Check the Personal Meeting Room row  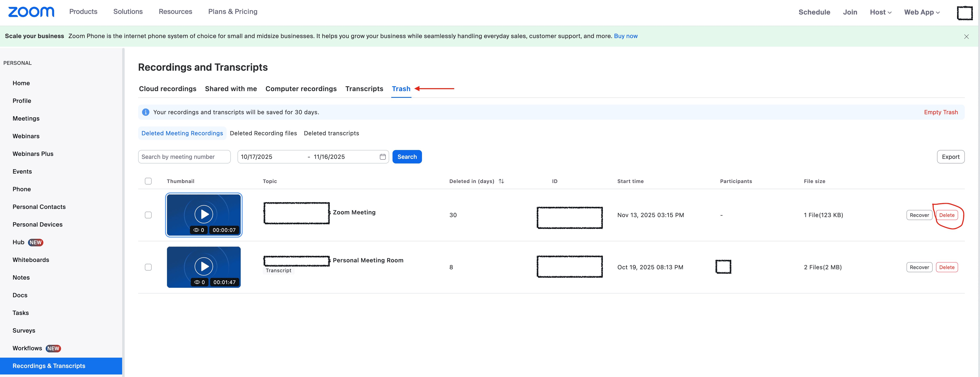click(148, 267)
